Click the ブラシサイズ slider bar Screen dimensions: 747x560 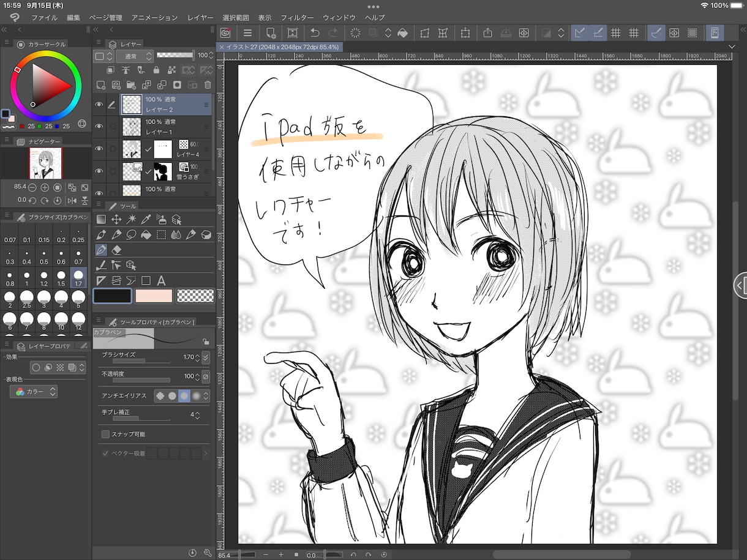(141, 361)
